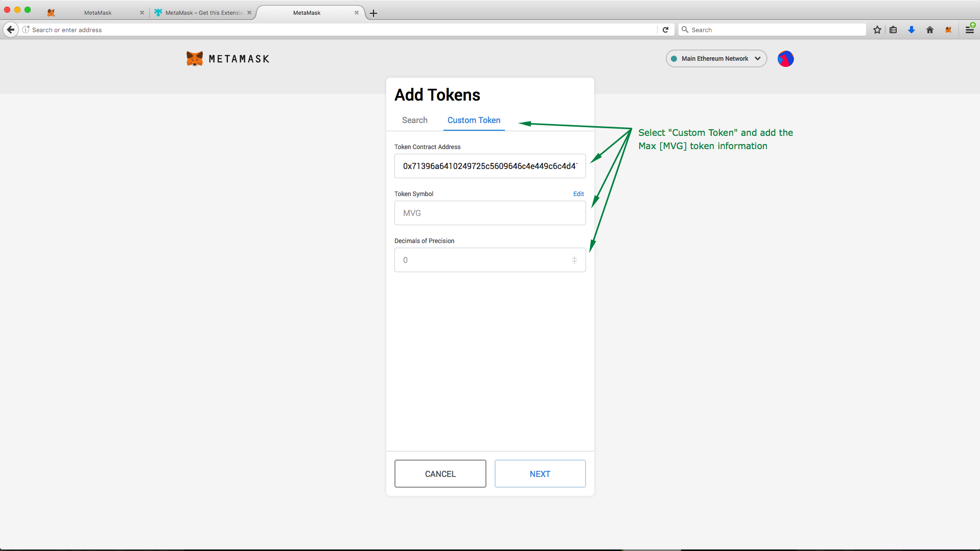The image size is (980, 551).
Task: Click the 'Decimals of Precision' label
Action: 425,241
